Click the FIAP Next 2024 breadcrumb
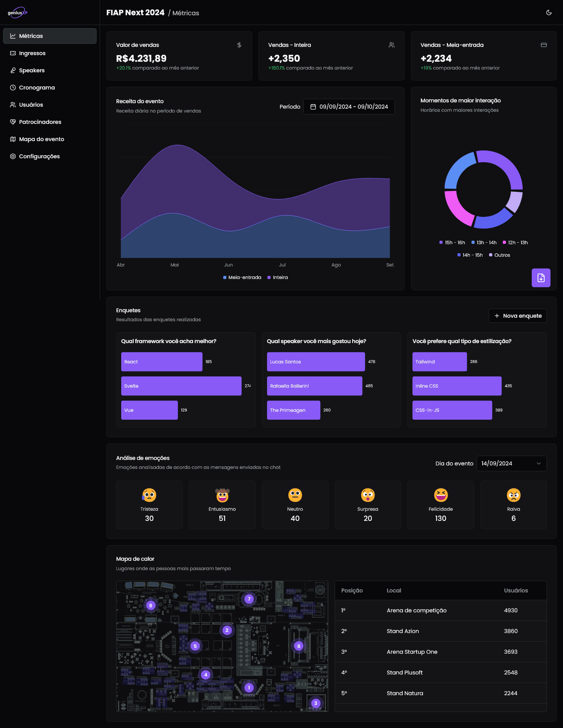 tap(135, 13)
